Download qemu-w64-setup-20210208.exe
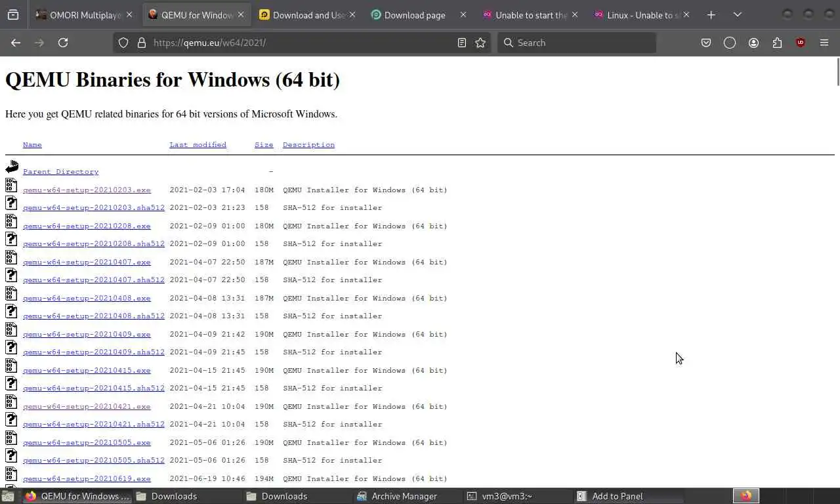 [87, 226]
